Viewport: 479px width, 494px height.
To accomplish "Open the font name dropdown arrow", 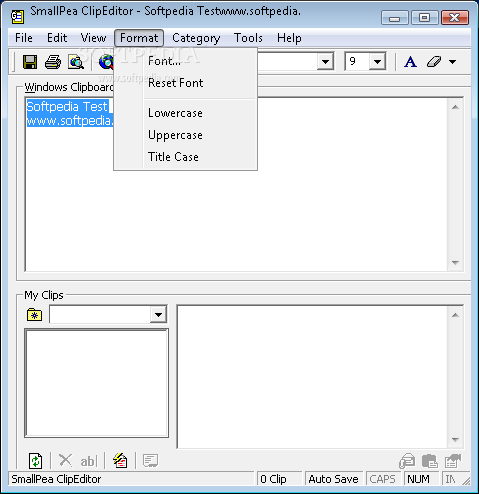I will point(325,61).
